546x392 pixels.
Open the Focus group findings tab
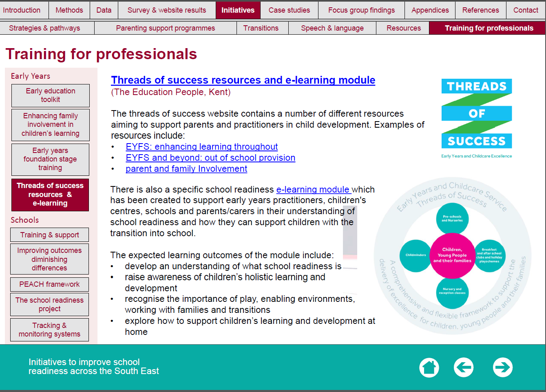(x=361, y=10)
